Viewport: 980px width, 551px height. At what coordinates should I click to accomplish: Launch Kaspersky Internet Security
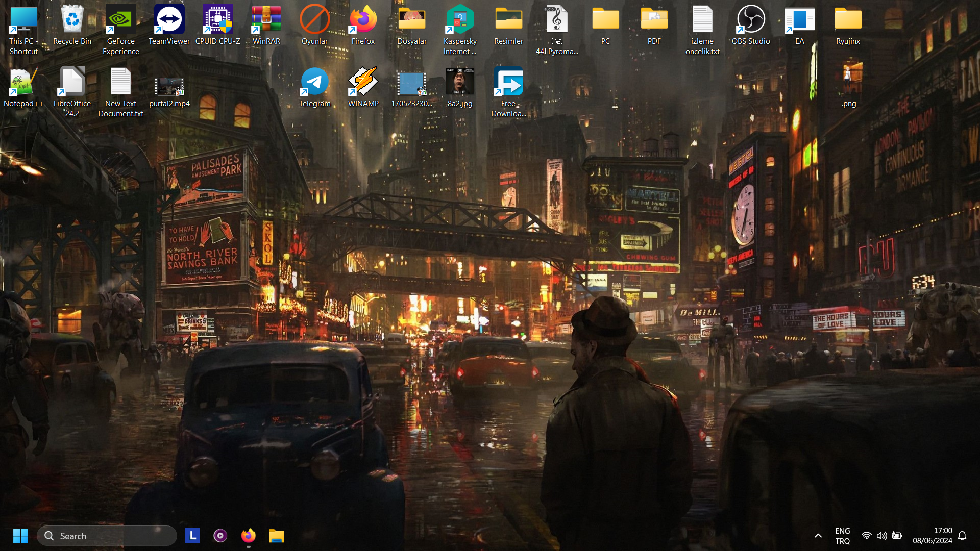coord(460,30)
